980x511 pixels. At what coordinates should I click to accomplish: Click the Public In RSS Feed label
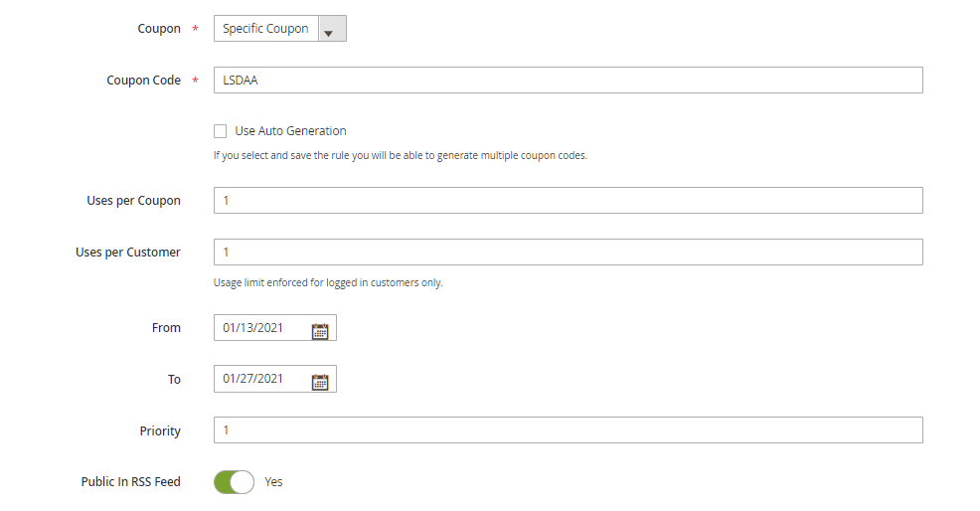point(130,482)
